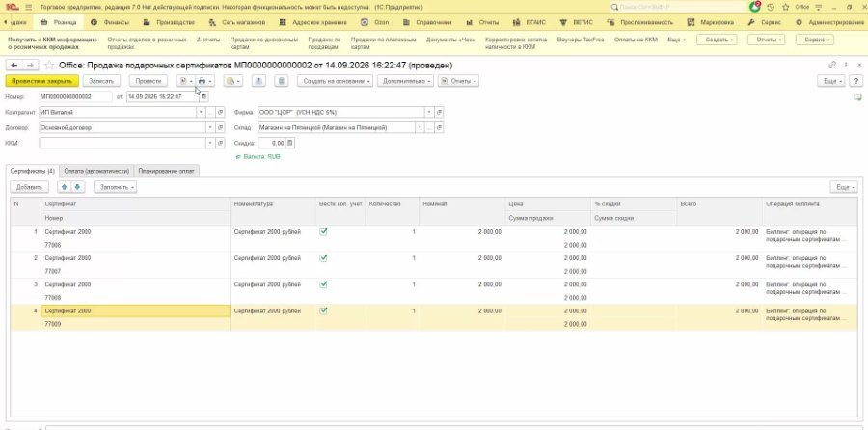Viewport: 868px width, 430px height.
Task: Click the Номер input field
Action: pos(76,96)
